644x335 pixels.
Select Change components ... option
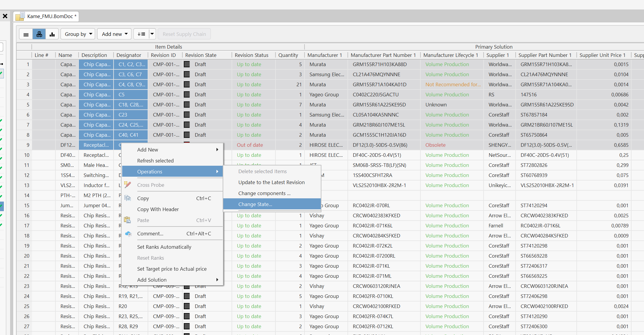pyautogui.click(x=272, y=193)
